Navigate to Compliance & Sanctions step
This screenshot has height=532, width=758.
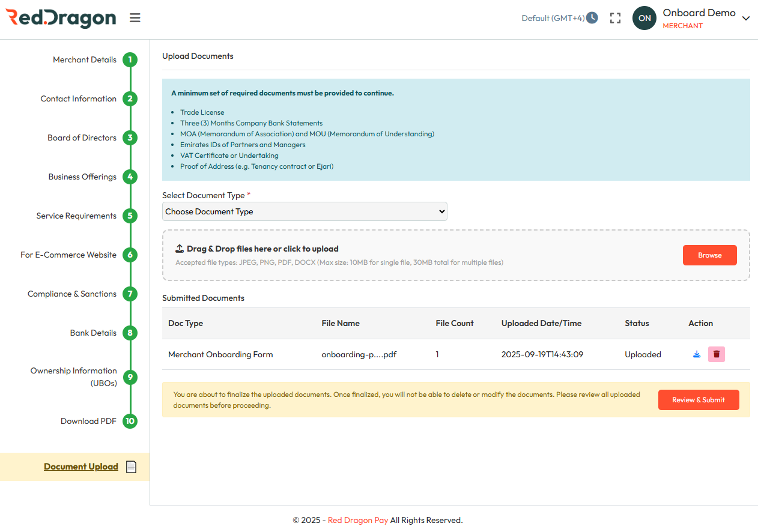click(x=72, y=294)
